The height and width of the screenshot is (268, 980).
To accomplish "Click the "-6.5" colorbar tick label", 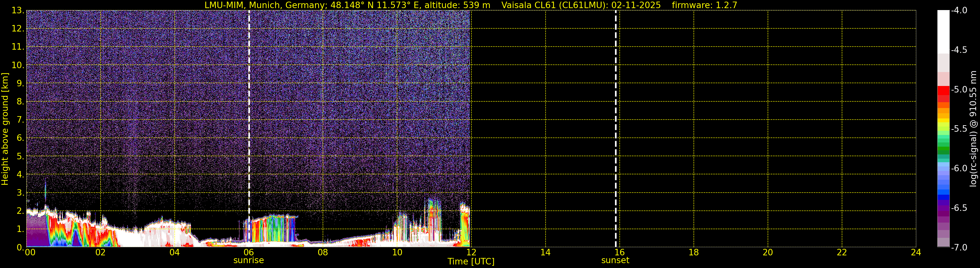I will coord(959,208).
